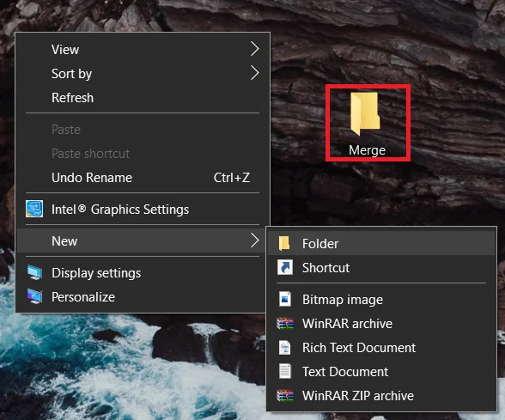This screenshot has height=420, width=505.
Task: Click the yellow Folder icon in submenu
Action: coord(284,243)
